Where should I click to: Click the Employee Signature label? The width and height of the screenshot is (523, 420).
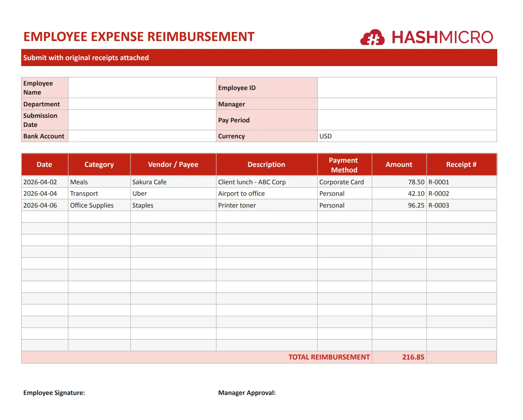click(x=54, y=393)
